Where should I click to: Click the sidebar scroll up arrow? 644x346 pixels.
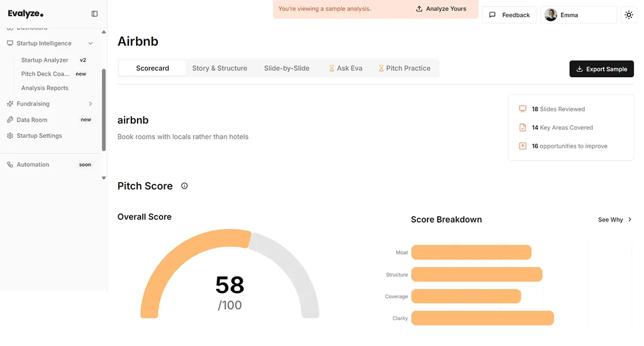(x=104, y=32)
